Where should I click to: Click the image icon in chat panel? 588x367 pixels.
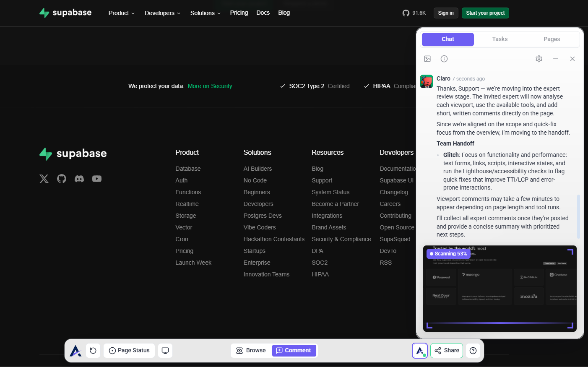427,59
